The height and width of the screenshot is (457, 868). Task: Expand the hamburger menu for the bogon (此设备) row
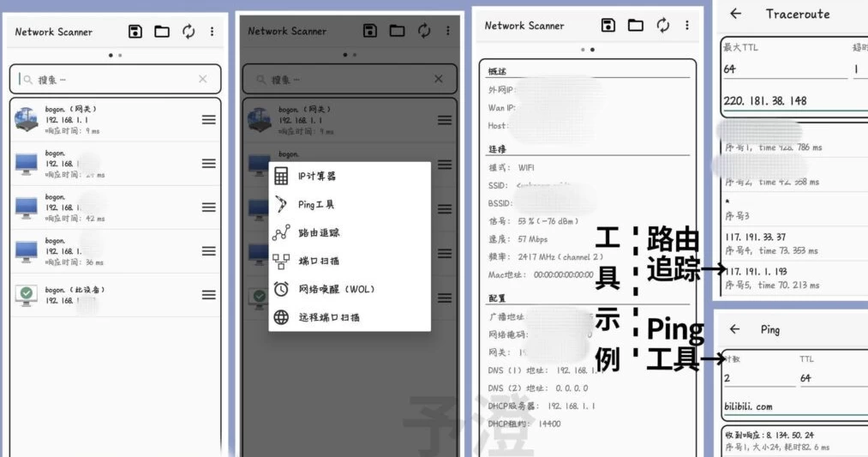tap(208, 295)
